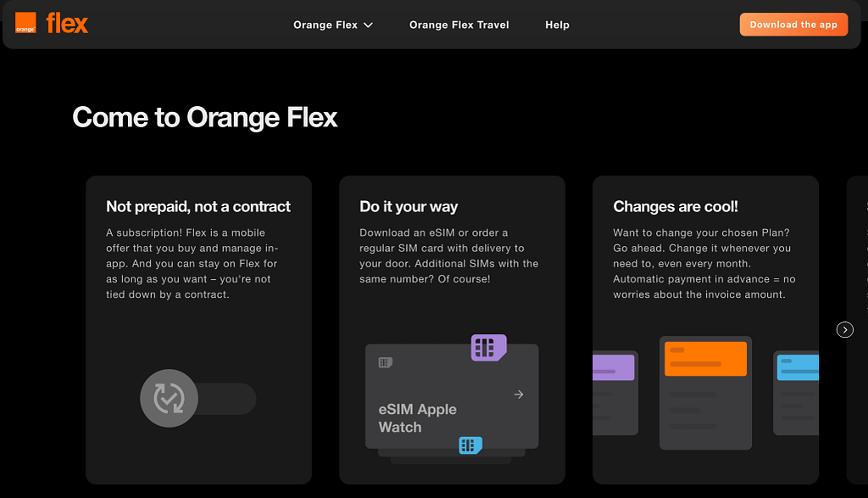Click the next carousel arrow button

(x=845, y=330)
